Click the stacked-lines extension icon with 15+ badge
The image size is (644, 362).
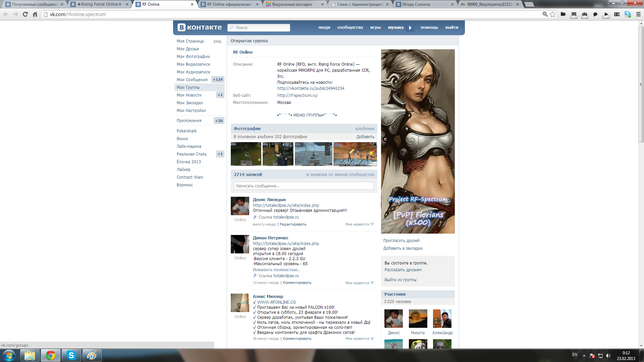574,15
